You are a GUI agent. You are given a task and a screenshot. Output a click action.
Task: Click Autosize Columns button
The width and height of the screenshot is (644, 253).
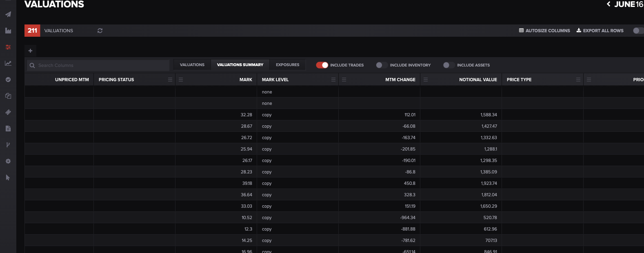pyautogui.click(x=544, y=31)
